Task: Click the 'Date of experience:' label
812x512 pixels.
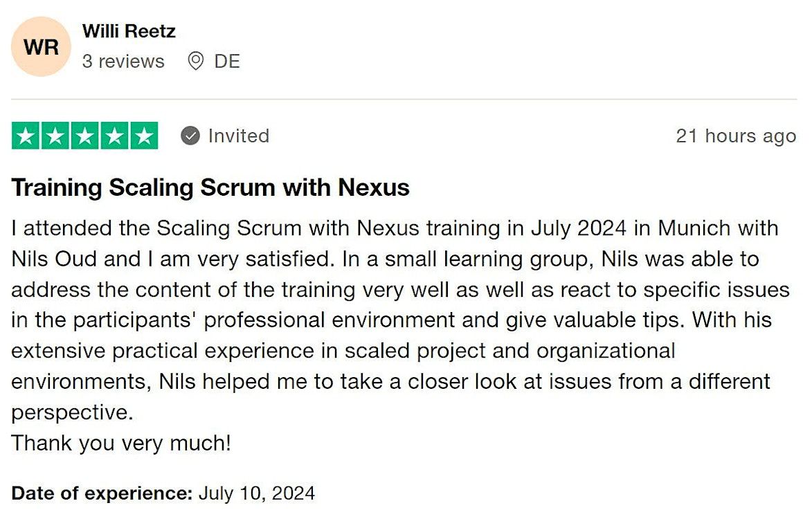Action: [x=102, y=493]
